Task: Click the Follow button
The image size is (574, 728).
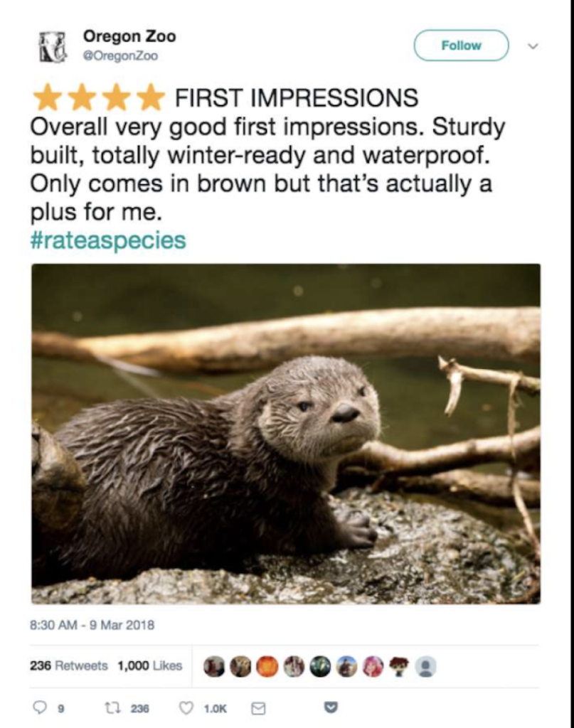Action: [x=461, y=45]
